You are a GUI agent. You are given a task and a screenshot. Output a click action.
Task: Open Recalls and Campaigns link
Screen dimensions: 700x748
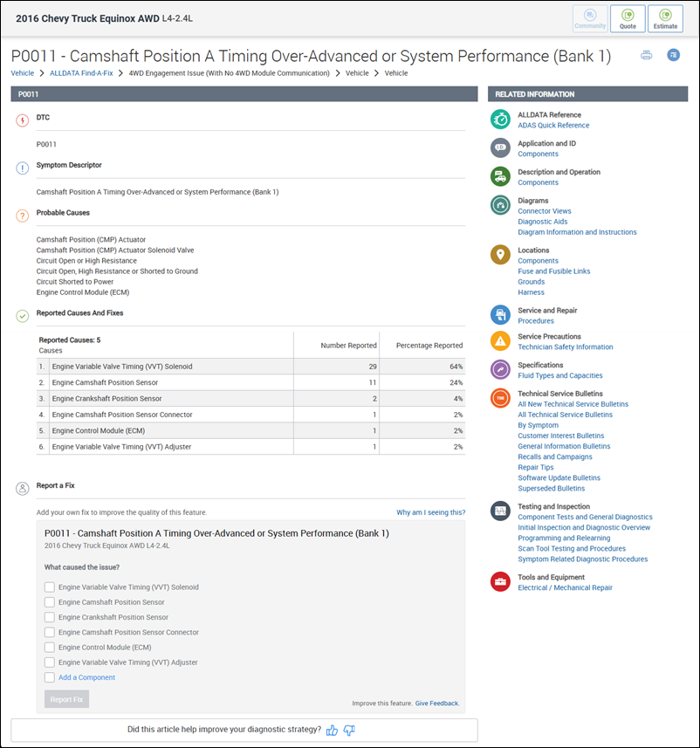point(555,456)
